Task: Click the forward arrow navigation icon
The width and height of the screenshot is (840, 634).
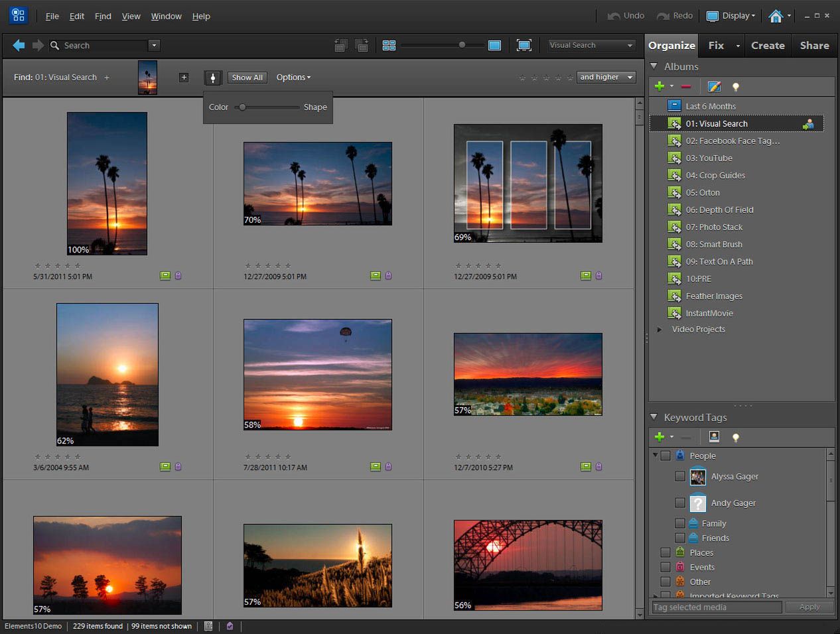Action: 38,45
